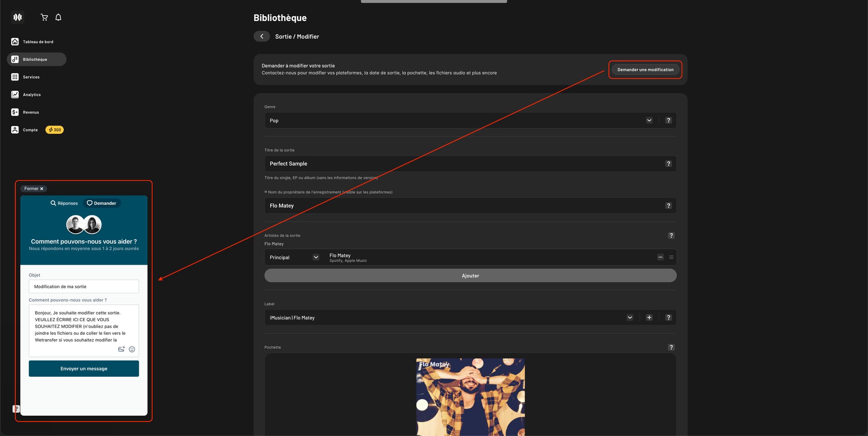Click help icon beside Perfect Sample title

tap(668, 164)
